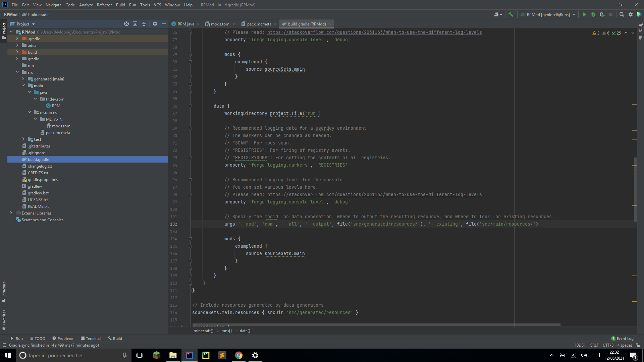The height and width of the screenshot is (362, 644).
Task: Switch to the mods.toml editor tab
Action: pyautogui.click(x=220, y=24)
